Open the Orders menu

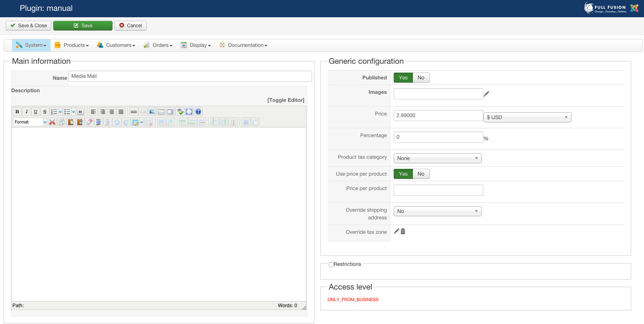(158, 45)
